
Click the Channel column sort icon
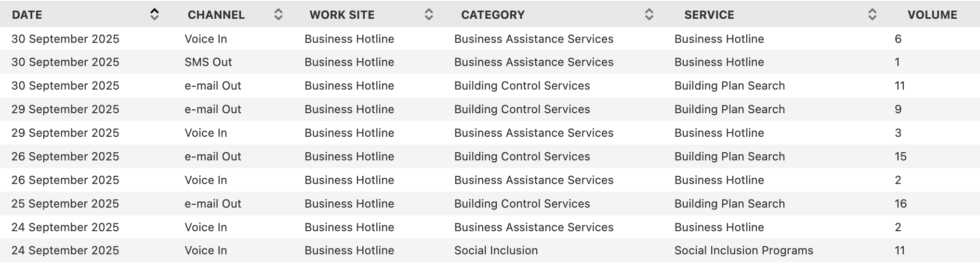[278, 14]
